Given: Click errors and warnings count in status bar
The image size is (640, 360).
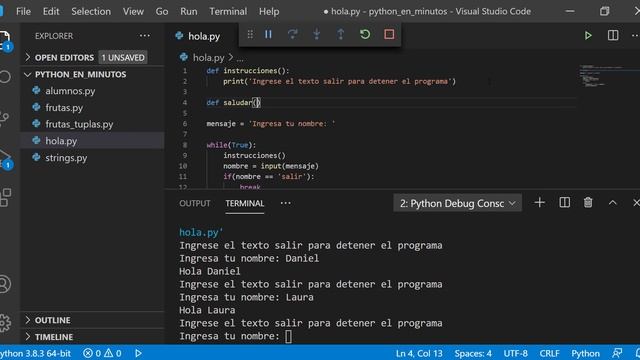Looking at the screenshot, I should 102,353.
